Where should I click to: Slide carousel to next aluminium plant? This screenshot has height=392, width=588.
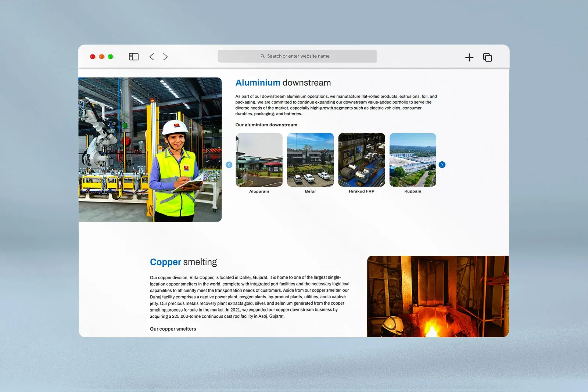[442, 165]
